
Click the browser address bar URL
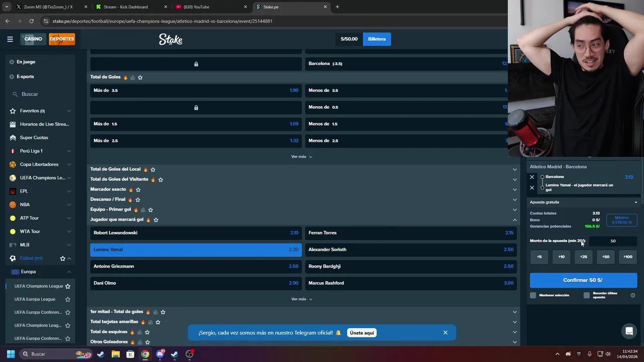tap(162, 21)
